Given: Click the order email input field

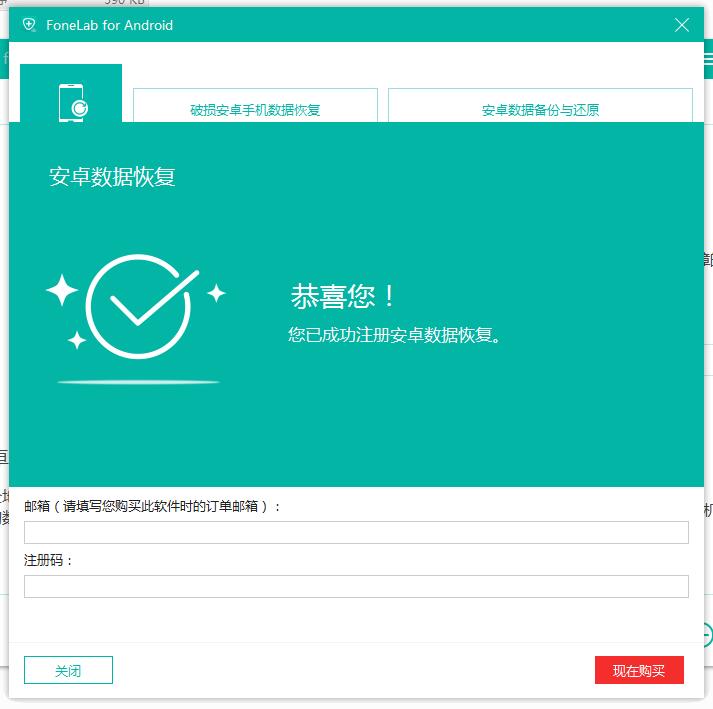Looking at the screenshot, I should point(356,532).
